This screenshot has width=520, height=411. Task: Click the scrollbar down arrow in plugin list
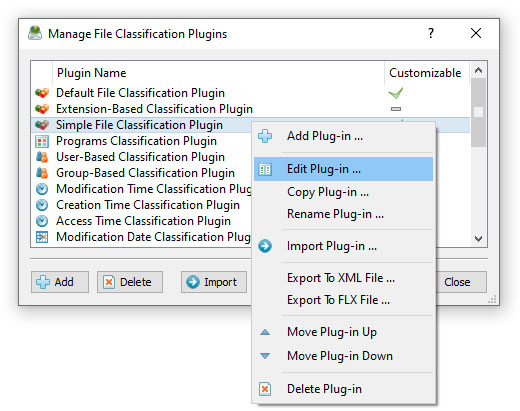[479, 239]
